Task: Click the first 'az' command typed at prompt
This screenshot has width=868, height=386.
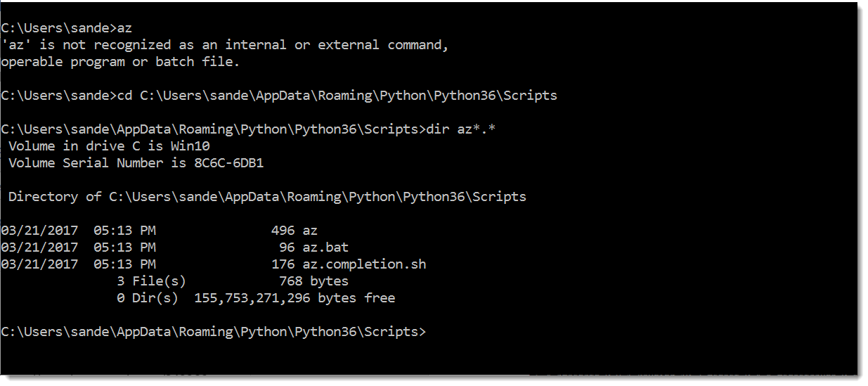Action: pyautogui.click(x=124, y=28)
